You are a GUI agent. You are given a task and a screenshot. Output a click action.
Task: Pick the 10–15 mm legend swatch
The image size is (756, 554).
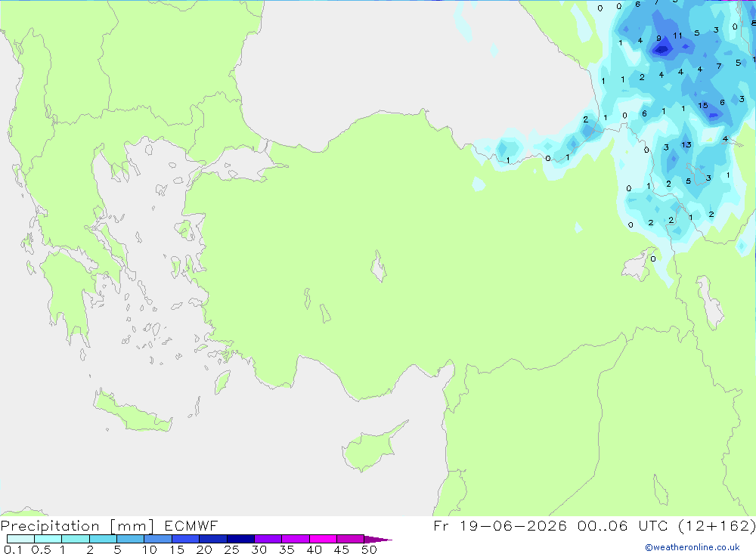(158, 539)
